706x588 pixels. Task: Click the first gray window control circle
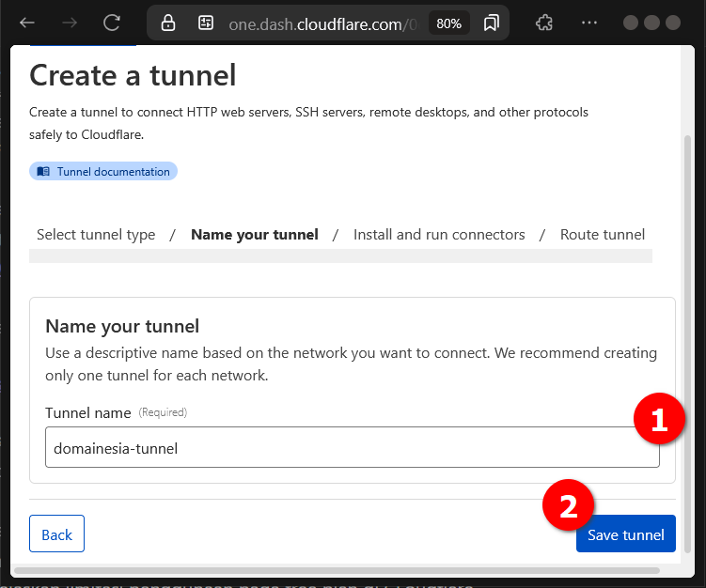point(631,23)
